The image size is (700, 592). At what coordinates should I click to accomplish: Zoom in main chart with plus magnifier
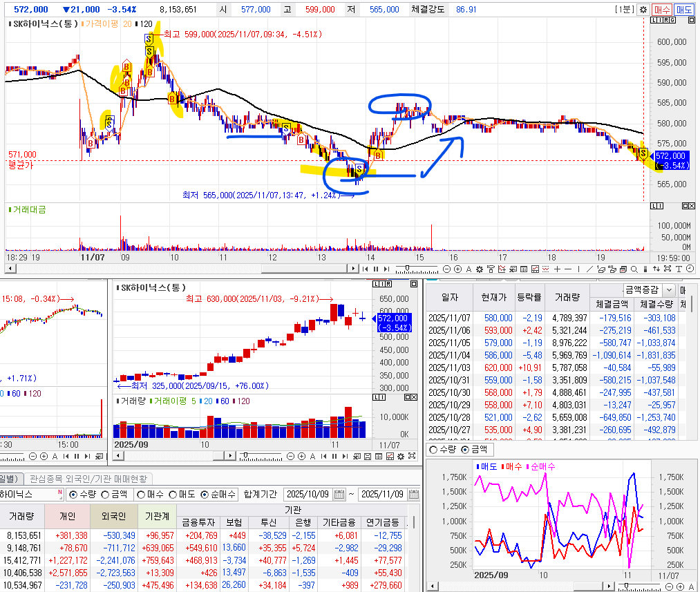pyautogui.click(x=457, y=269)
